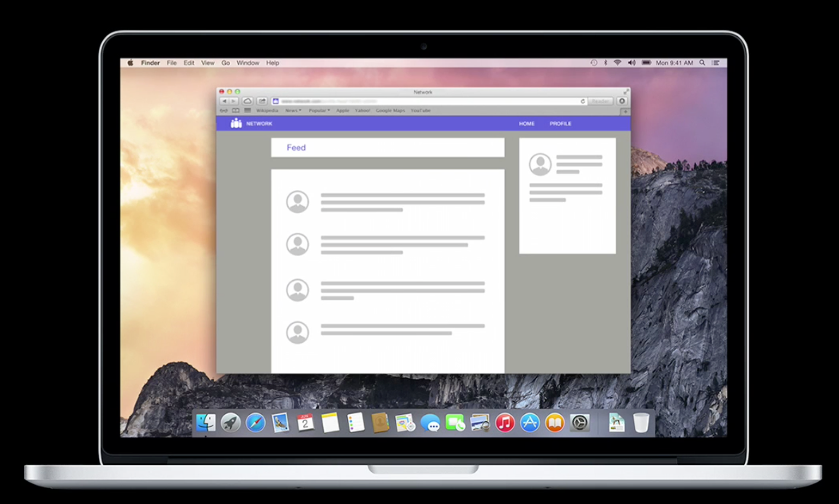This screenshot has width=839, height=504.
Task: Click the Safari address bar field
Action: pos(425,101)
